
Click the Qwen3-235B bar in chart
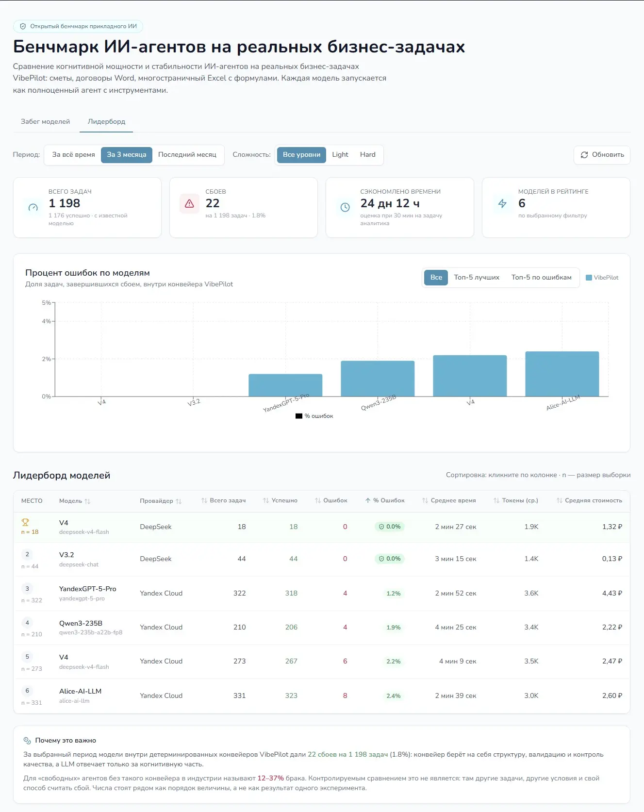[x=378, y=379]
